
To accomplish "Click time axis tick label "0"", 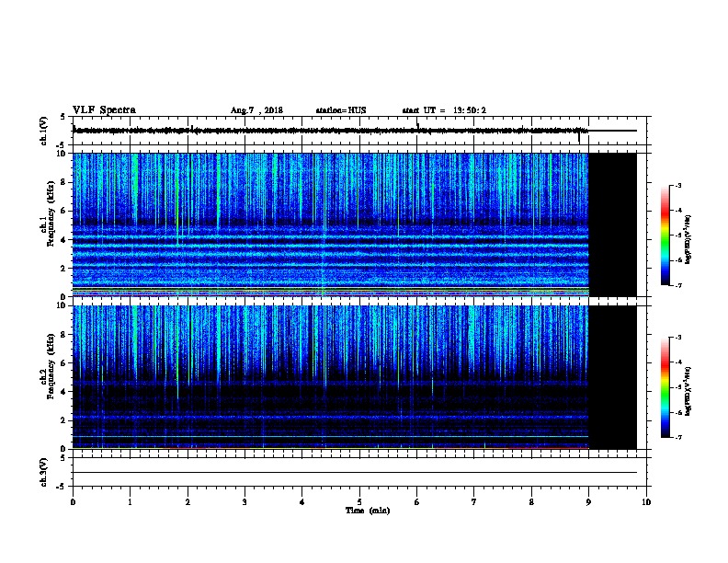I will click(x=73, y=501).
